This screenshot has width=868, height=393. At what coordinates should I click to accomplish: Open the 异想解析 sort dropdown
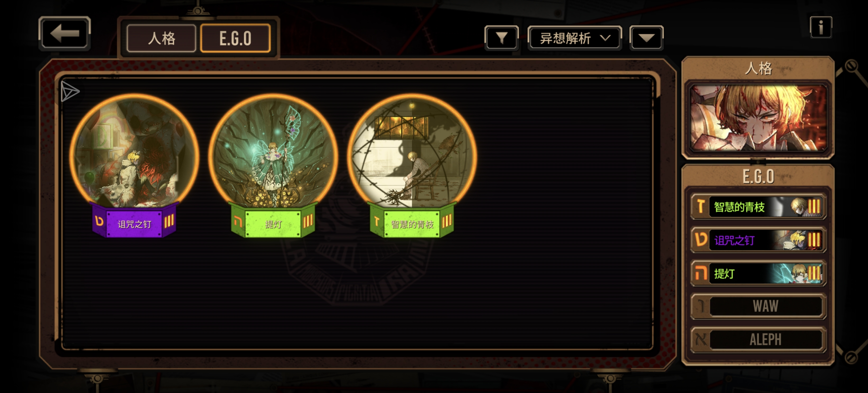tap(574, 38)
